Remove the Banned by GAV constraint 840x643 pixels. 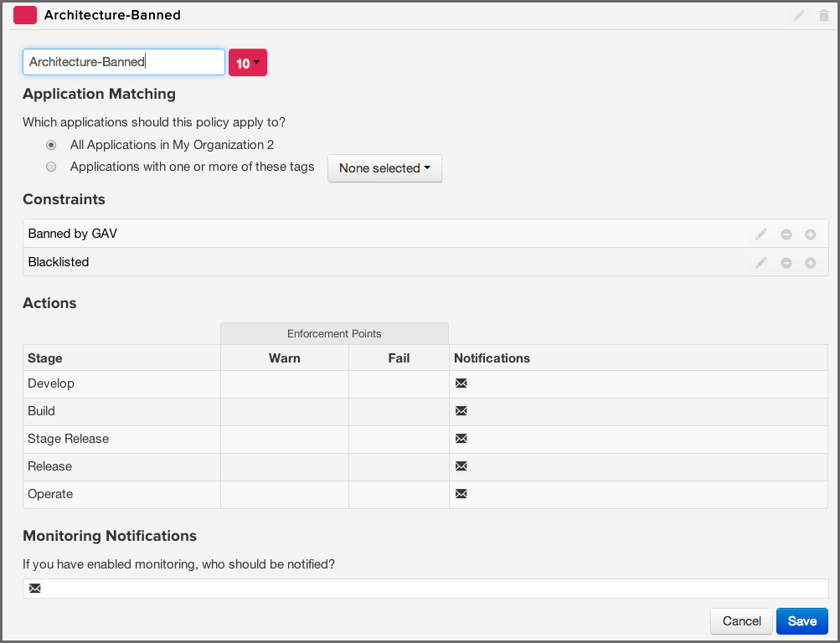pos(786,234)
